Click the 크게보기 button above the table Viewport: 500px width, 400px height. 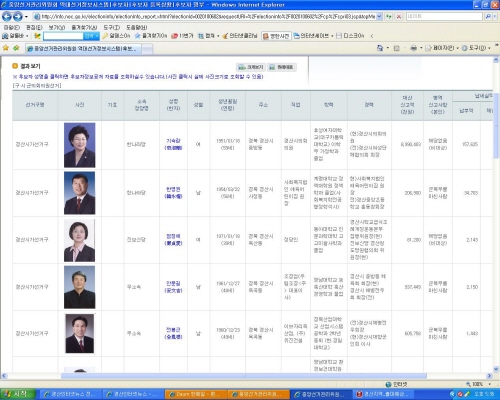point(251,67)
